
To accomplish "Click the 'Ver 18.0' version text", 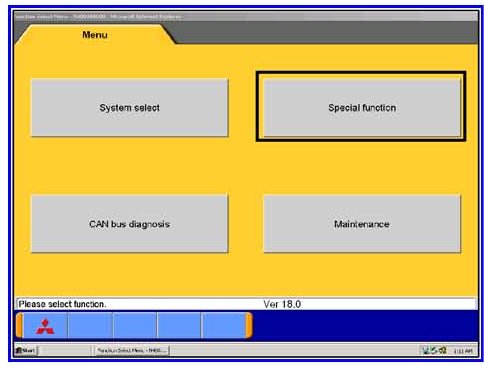I will click(282, 304).
